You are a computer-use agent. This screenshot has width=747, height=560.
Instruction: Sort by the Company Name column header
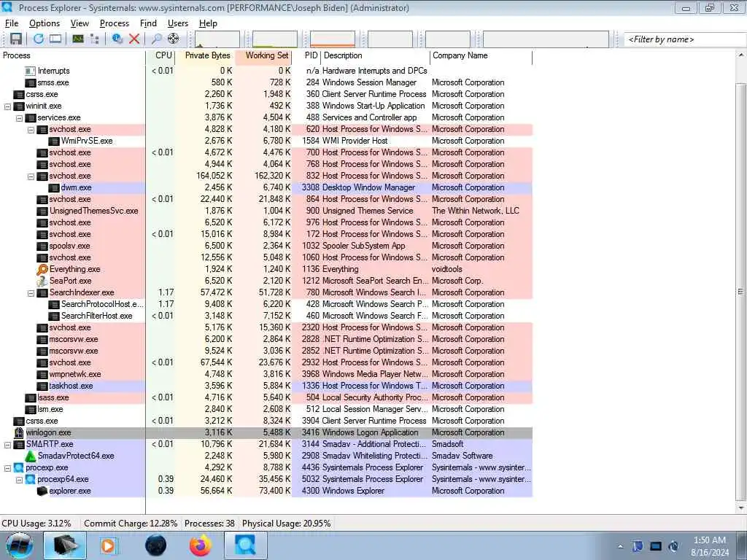(481, 55)
